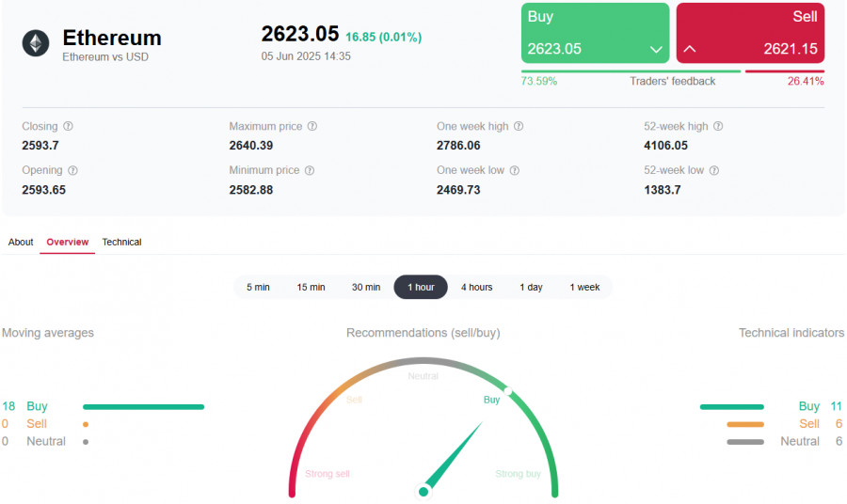Image resolution: width=847 pixels, height=504 pixels.
Task: Click the 52-week low value 1383.7
Action: (663, 190)
